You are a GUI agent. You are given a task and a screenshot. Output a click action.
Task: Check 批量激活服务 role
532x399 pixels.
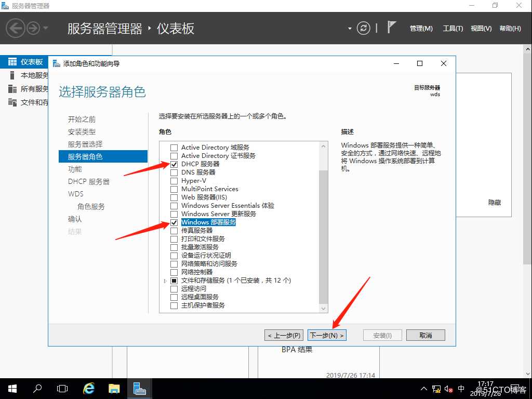(x=174, y=247)
